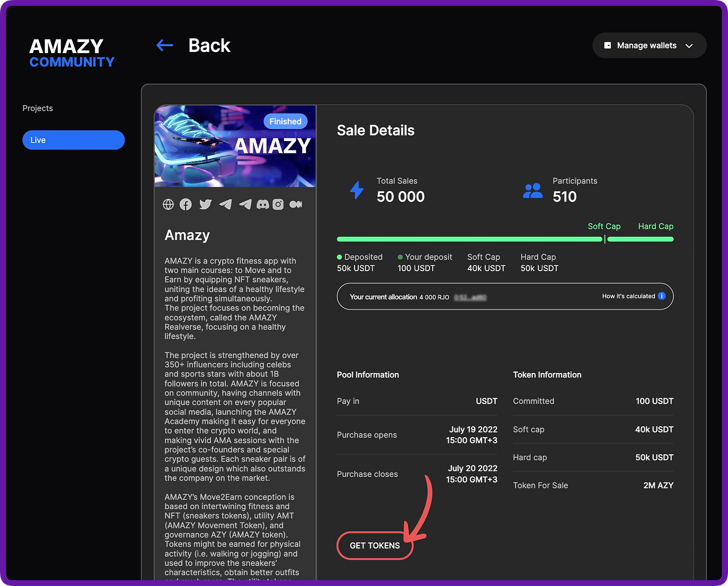Click the Purchase closes July 20 2022 row
The width and height of the screenshot is (728, 586).
click(x=417, y=474)
